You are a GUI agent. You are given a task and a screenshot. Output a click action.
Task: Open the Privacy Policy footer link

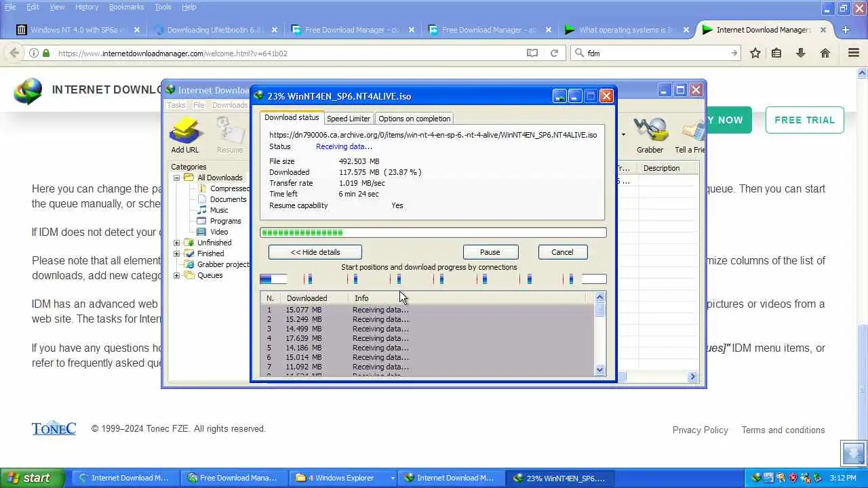[700, 430]
